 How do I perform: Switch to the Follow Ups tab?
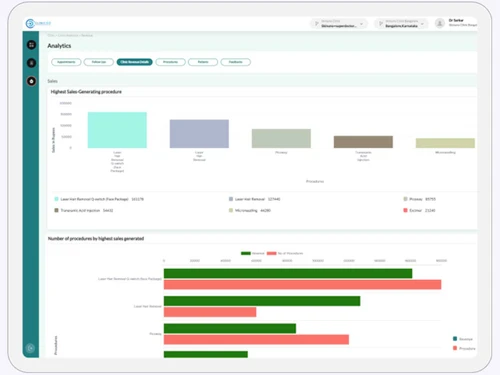coord(99,62)
